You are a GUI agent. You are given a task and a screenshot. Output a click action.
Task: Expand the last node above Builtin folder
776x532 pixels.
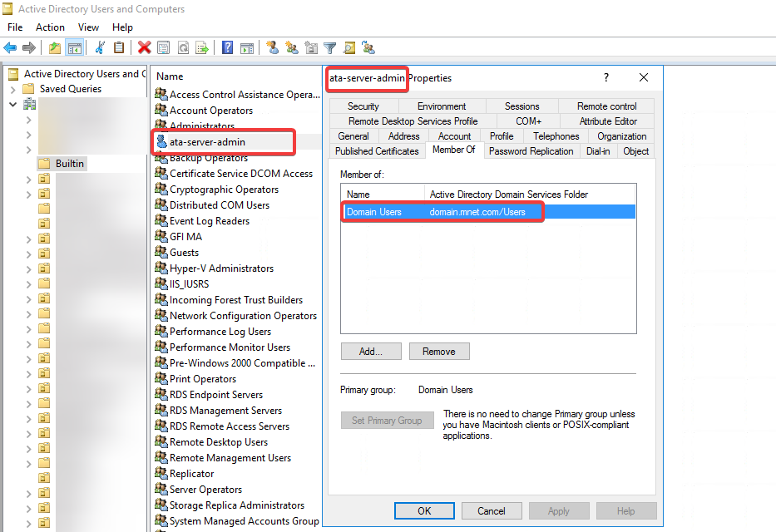28,150
